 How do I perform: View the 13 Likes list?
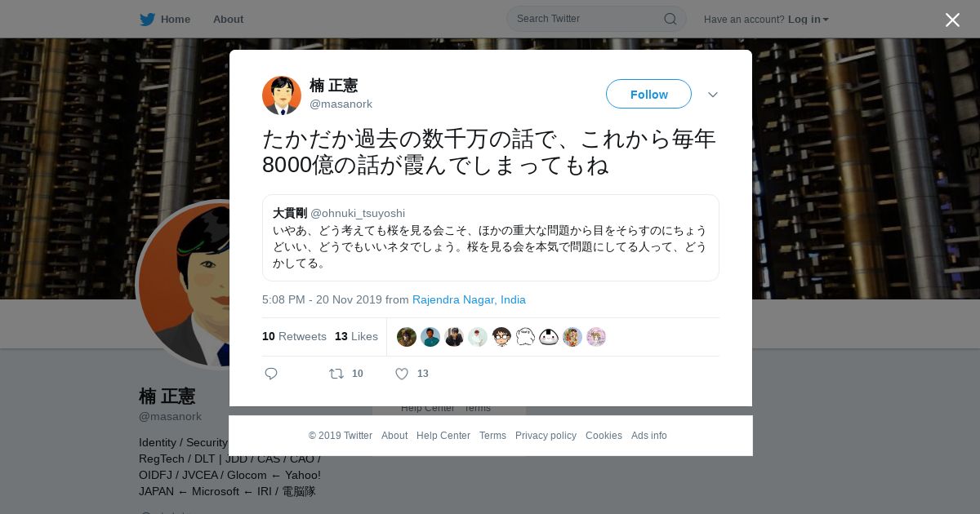[356, 336]
